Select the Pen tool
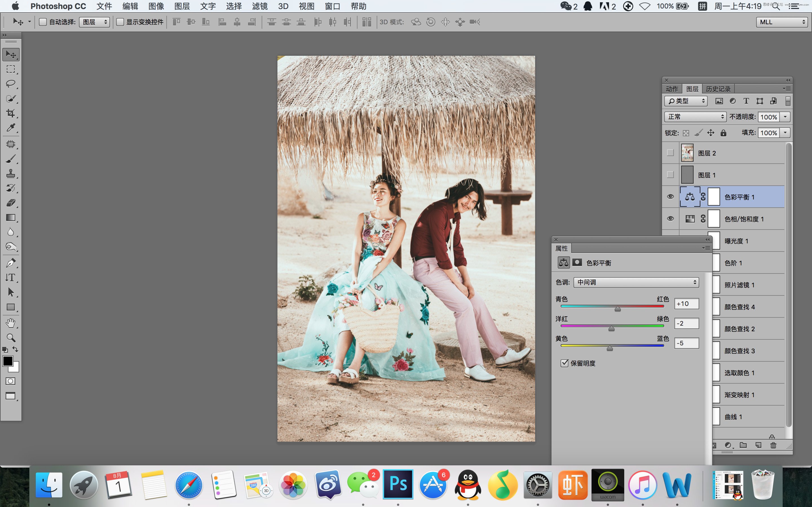 coord(11,263)
